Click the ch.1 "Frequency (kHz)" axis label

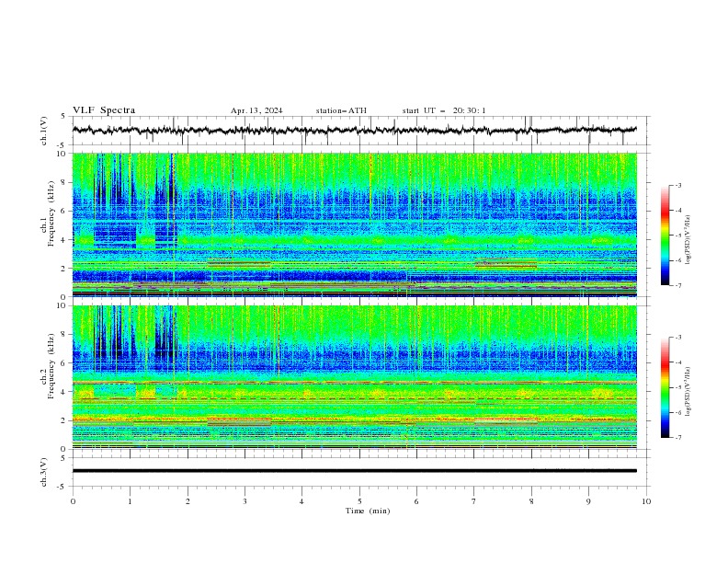pos(51,214)
